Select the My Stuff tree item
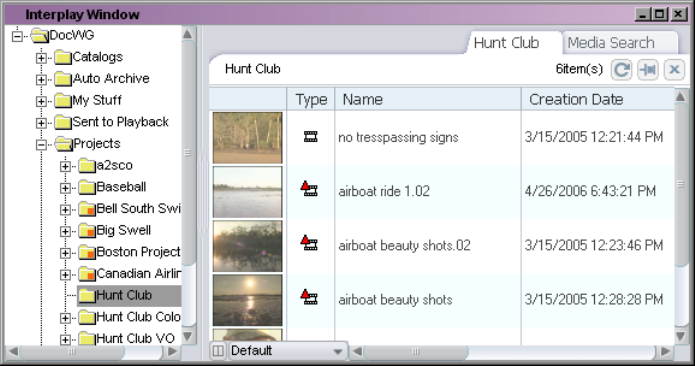 97,101
